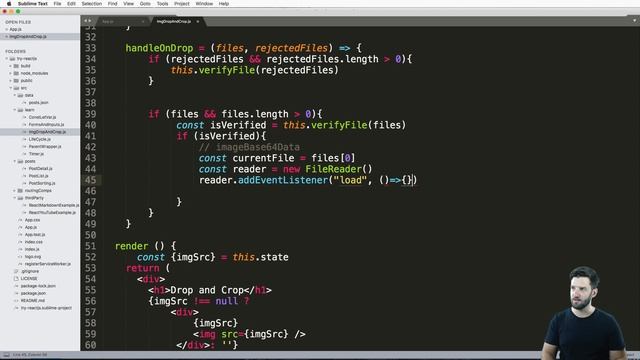Open the Help menu

[224, 4]
